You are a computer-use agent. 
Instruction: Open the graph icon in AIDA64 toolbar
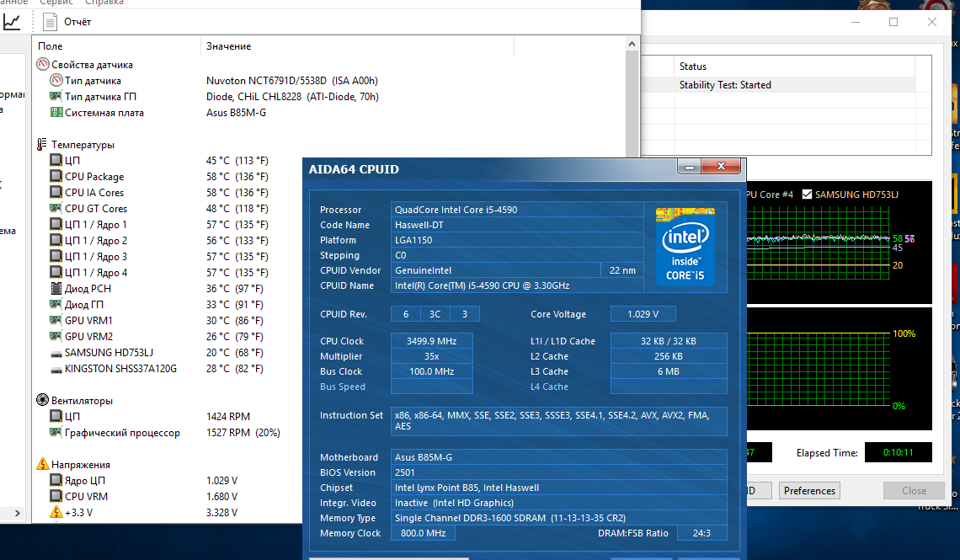click(x=12, y=22)
